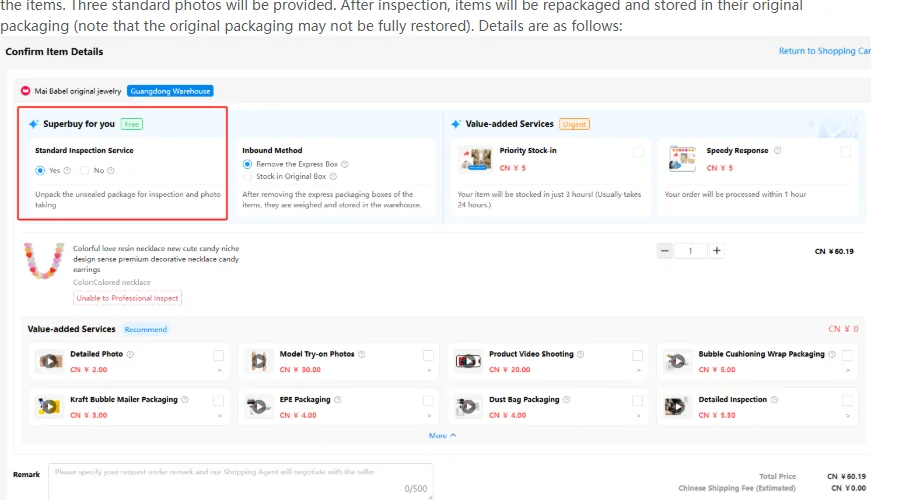Increase item quantity with plus button
The image size is (905, 500).
click(716, 251)
